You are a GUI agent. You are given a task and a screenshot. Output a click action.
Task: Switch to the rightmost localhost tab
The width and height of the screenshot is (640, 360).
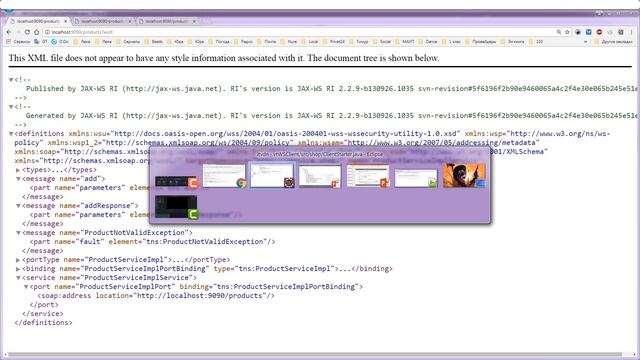click(x=168, y=21)
